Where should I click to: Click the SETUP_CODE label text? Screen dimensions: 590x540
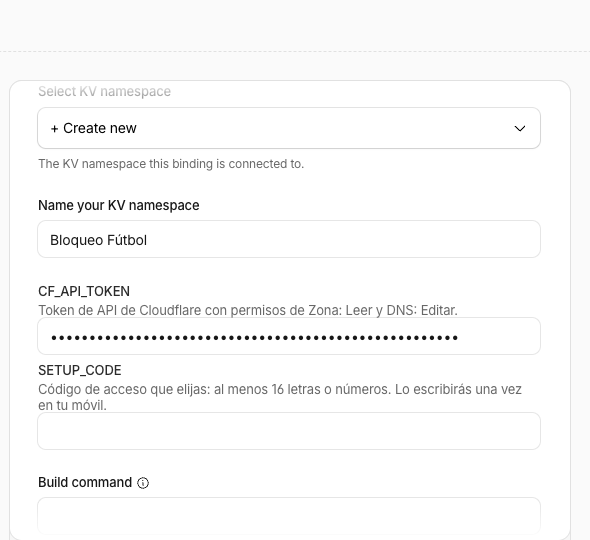tap(80, 370)
